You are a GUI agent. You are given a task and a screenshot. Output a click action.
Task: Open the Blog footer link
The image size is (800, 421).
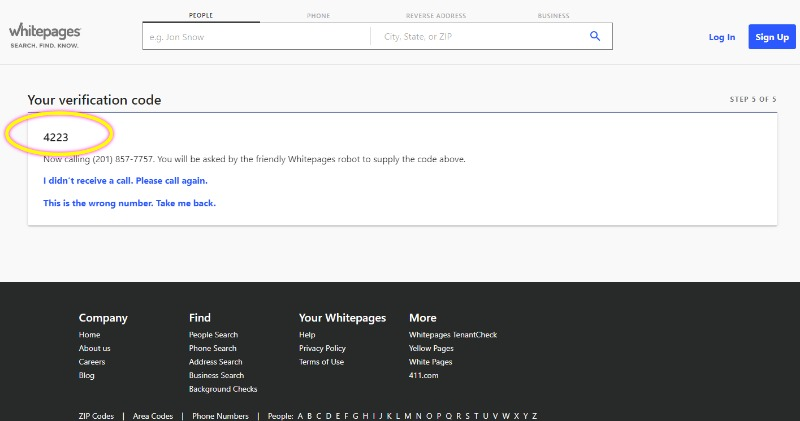pos(86,375)
